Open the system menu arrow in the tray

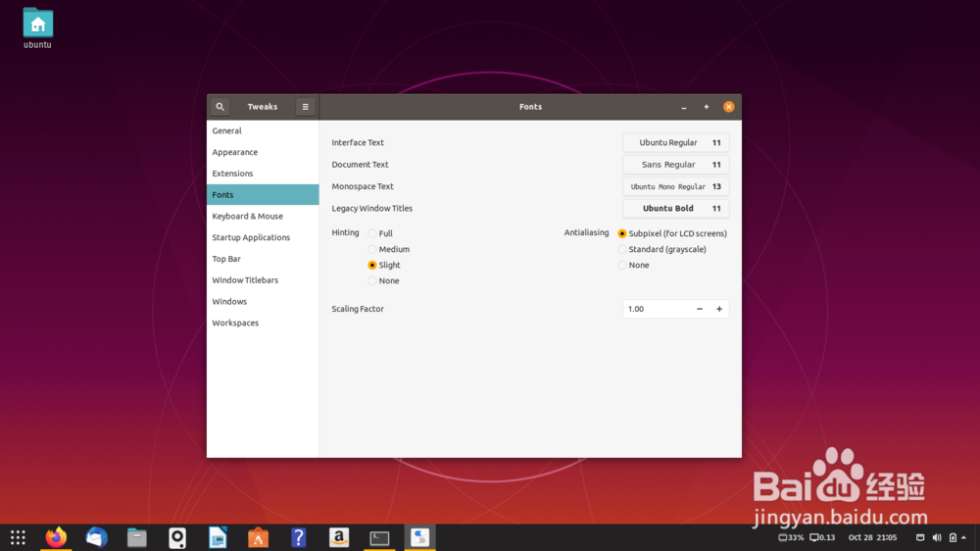(x=963, y=537)
